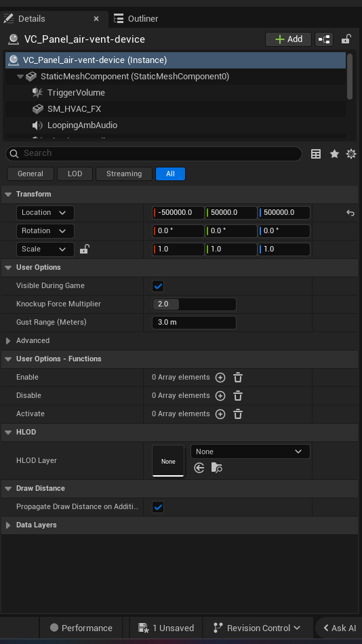Focus the property Search field
Image resolution: width=362 pixels, height=644 pixels.
click(154, 154)
